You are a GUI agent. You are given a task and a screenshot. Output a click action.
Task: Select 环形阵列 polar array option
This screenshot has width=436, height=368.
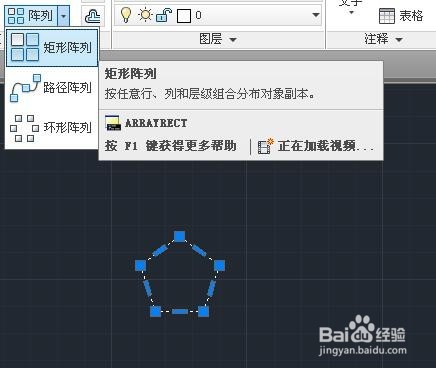(x=51, y=128)
